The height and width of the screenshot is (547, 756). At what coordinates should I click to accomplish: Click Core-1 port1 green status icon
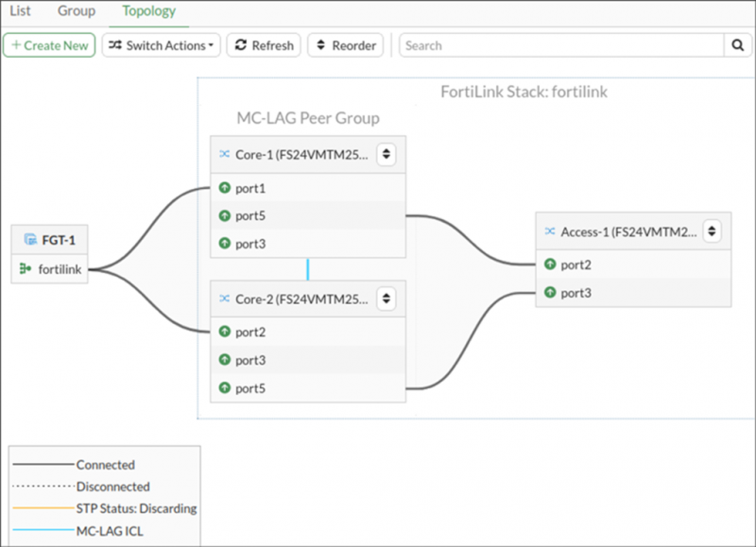tap(225, 188)
